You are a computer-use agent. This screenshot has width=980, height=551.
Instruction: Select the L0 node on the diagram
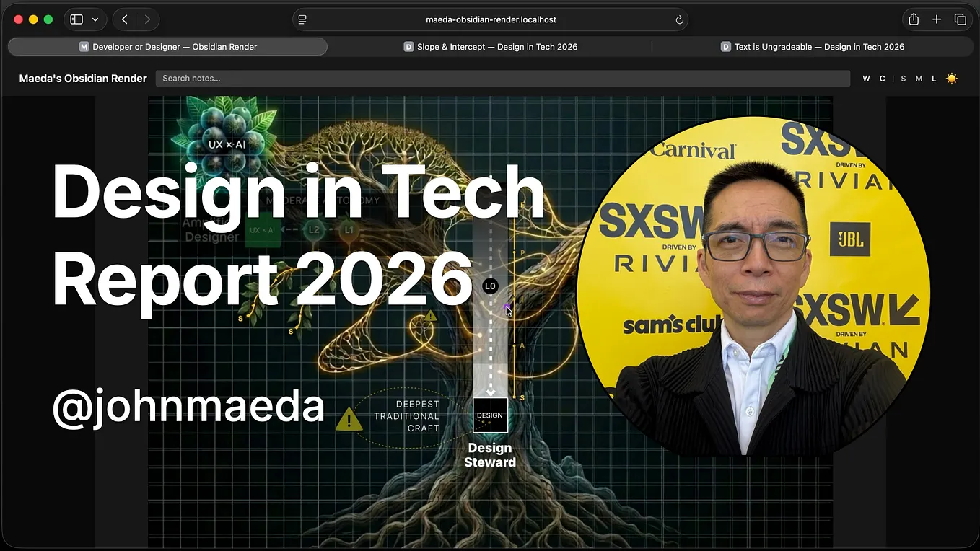coord(490,286)
